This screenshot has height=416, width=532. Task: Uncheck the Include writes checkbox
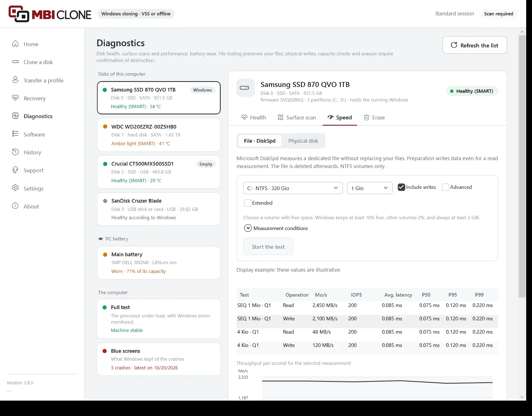(x=401, y=187)
